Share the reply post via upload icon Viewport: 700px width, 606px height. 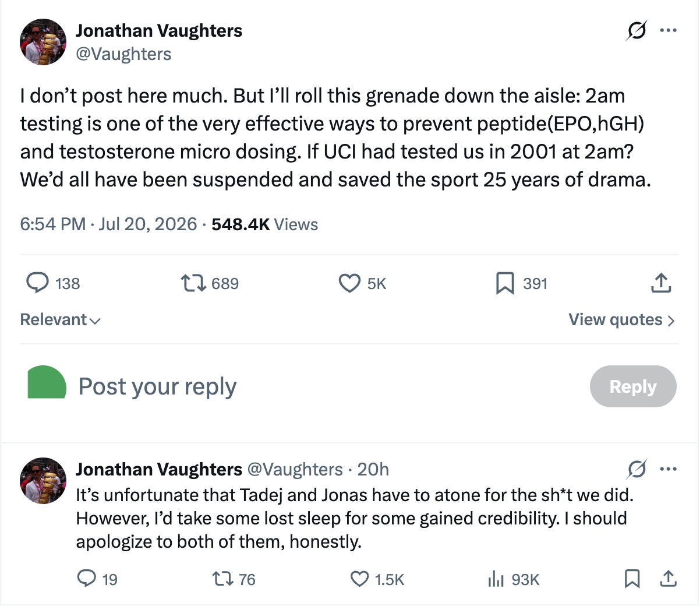(x=668, y=579)
